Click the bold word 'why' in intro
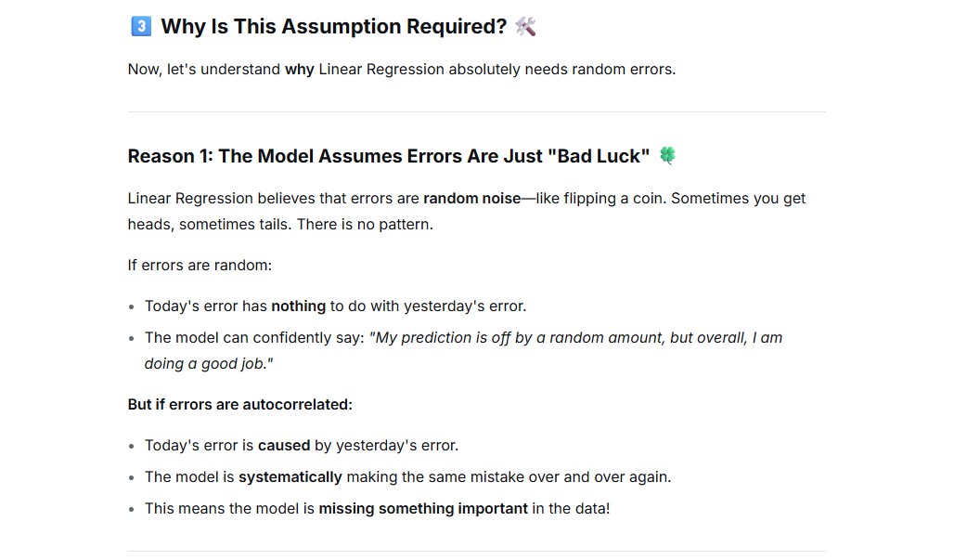Screen dimensions: 980x560 [x=300, y=70]
